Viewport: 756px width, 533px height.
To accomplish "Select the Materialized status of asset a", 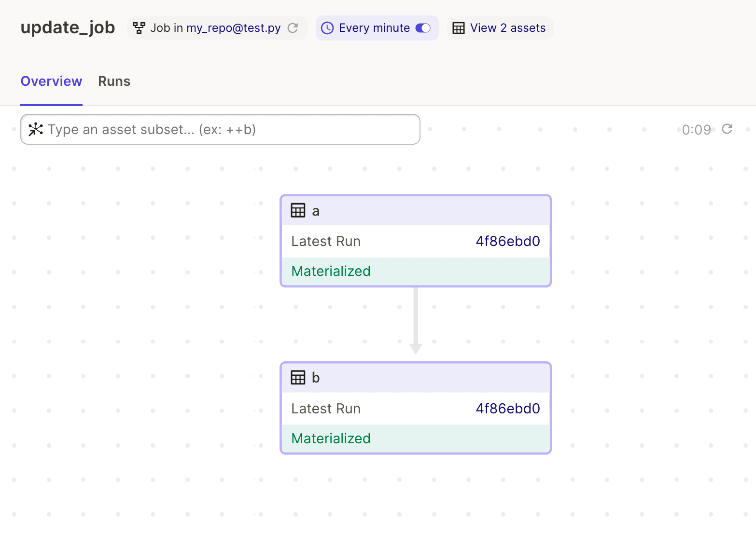I will pyautogui.click(x=416, y=271).
